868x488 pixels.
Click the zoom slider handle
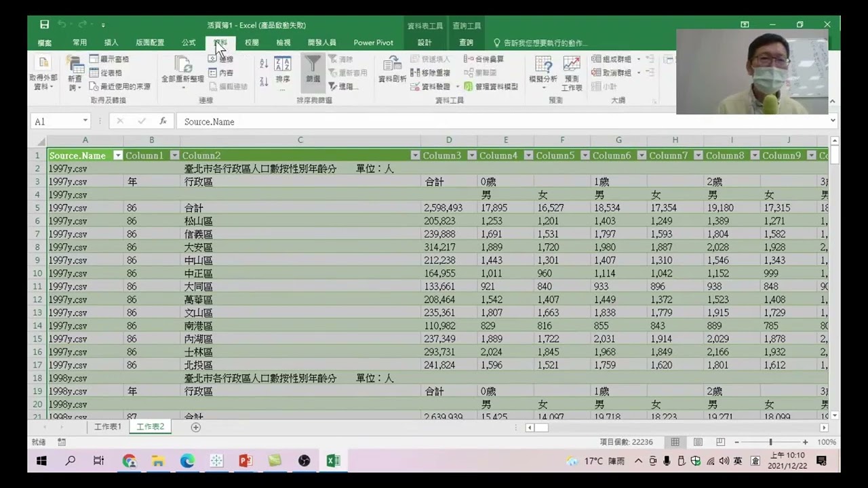(770, 442)
